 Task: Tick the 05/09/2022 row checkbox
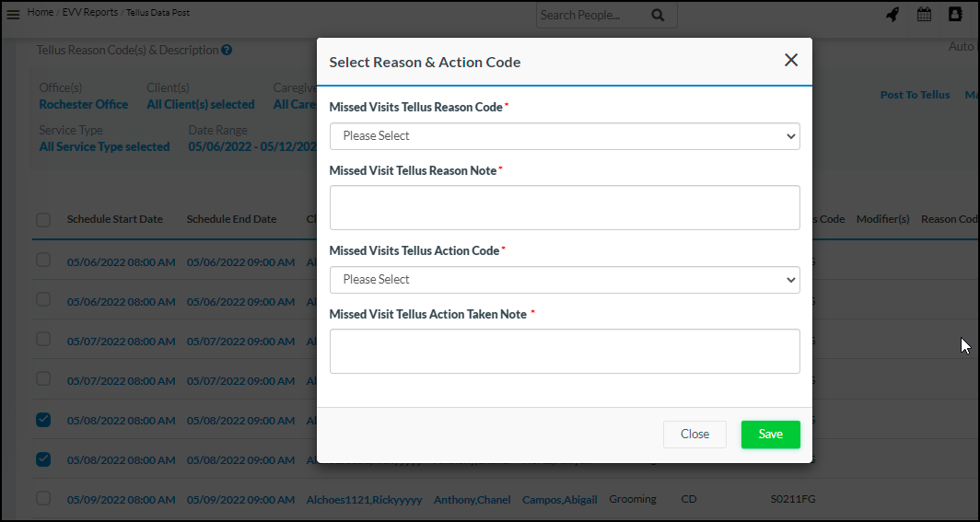(43, 498)
